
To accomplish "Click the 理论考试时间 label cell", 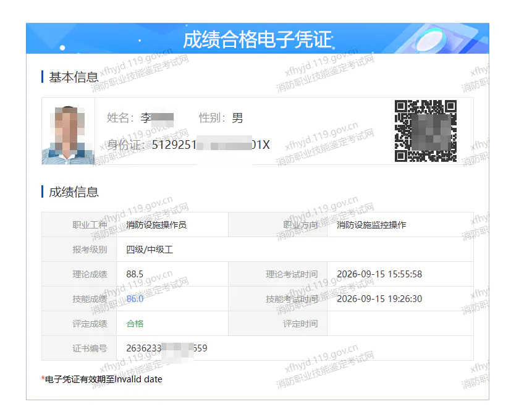I will click(x=278, y=274).
